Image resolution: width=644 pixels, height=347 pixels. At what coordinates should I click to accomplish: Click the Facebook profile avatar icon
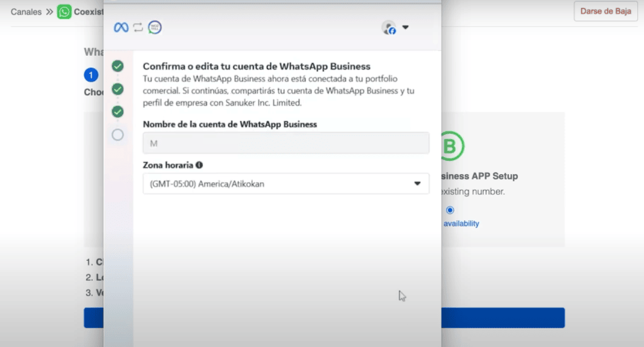(389, 27)
